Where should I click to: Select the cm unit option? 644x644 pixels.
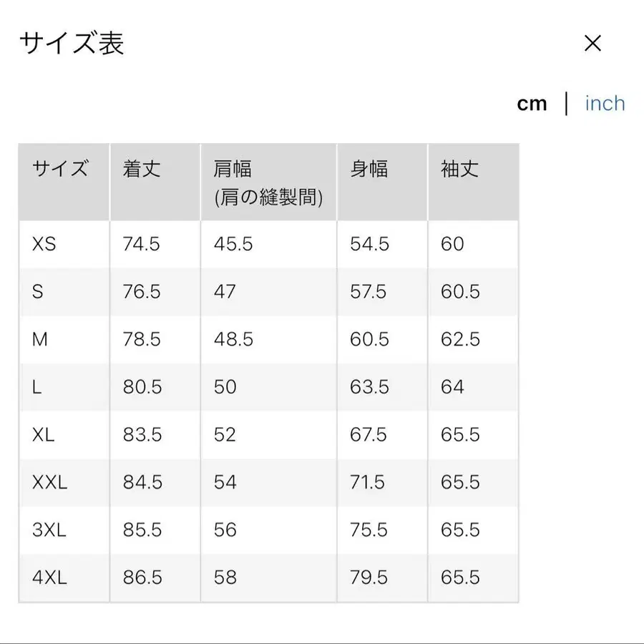(532, 104)
